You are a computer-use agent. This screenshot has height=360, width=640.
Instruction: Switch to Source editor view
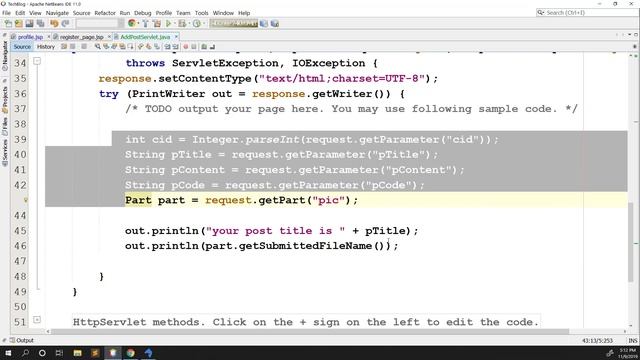tap(22, 47)
